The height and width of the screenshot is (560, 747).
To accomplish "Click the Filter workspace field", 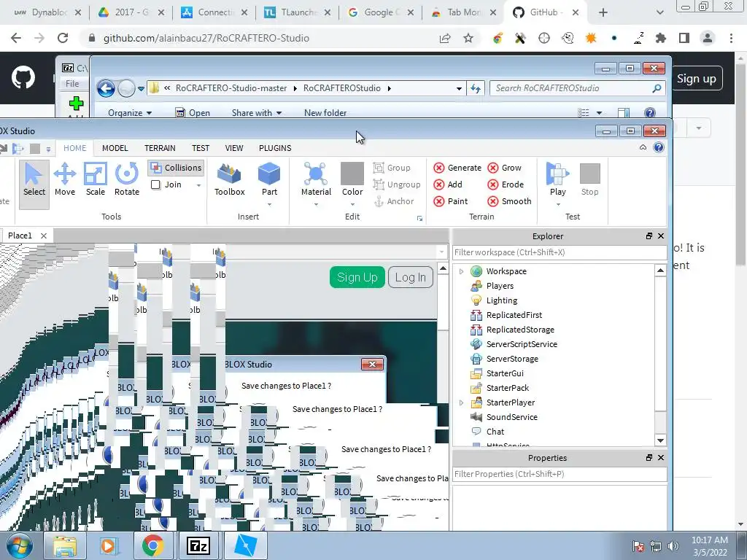I will pos(560,252).
